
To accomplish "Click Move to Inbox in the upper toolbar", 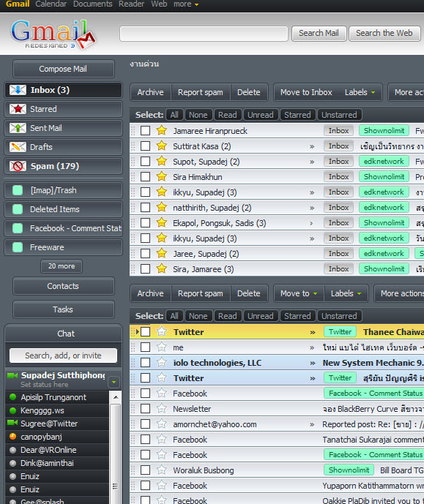I will pyautogui.click(x=306, y=92).
